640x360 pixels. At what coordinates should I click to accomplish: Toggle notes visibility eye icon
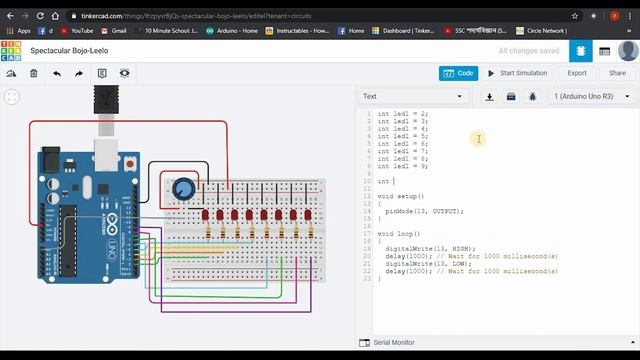[x=124, y=73]
